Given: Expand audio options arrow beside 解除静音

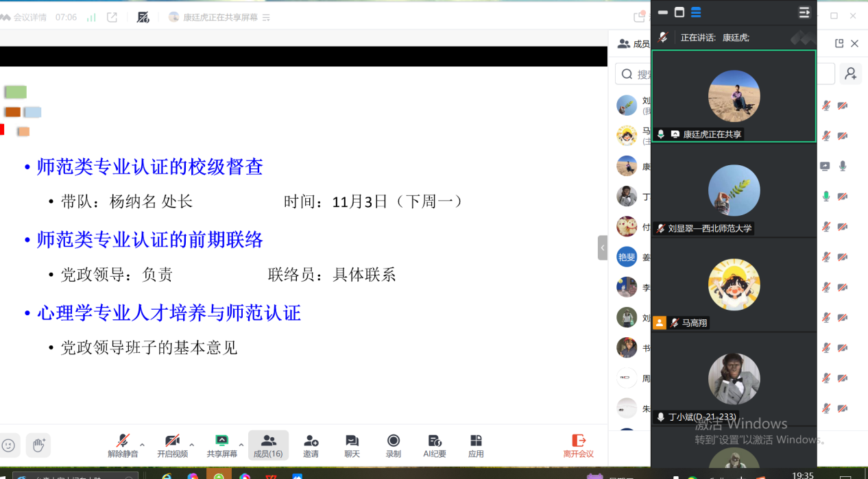Looking at the screenshot, I should (143, 445).
